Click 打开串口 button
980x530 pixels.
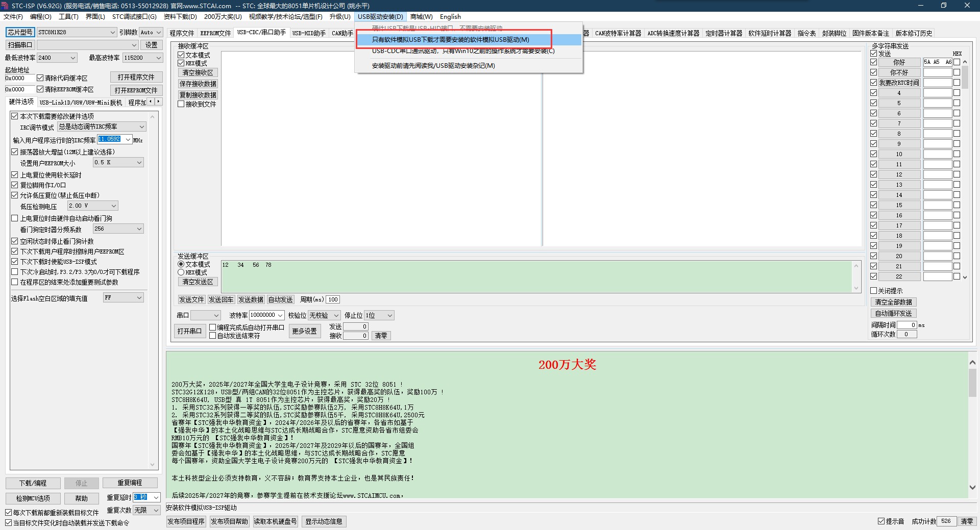coord(189,331)
